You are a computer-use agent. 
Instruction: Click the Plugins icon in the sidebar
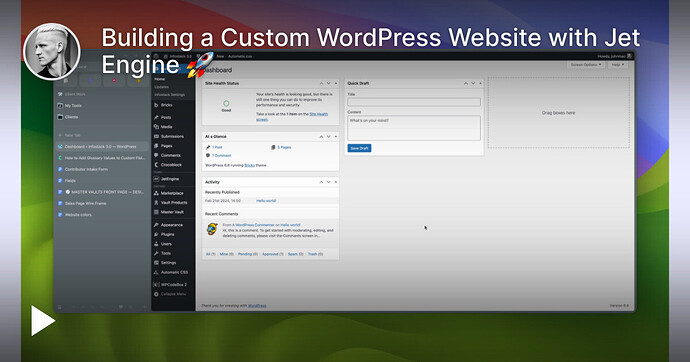[156, 234]
